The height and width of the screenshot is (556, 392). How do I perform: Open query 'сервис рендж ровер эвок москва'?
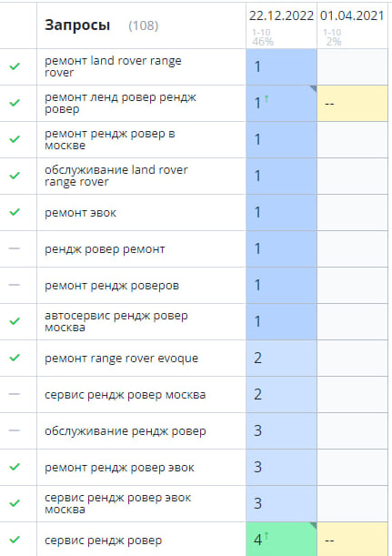pos(117,503)
